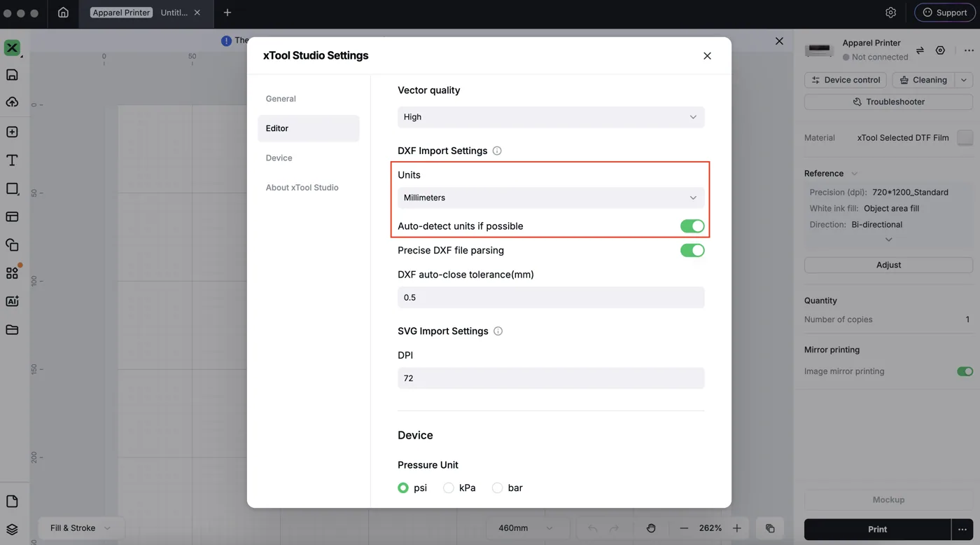Click the import upload cloud icon

[12, 102]
